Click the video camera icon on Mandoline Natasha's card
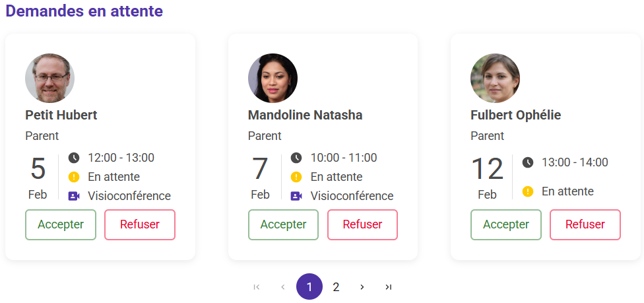644x303 pixels. coord(296,196)
